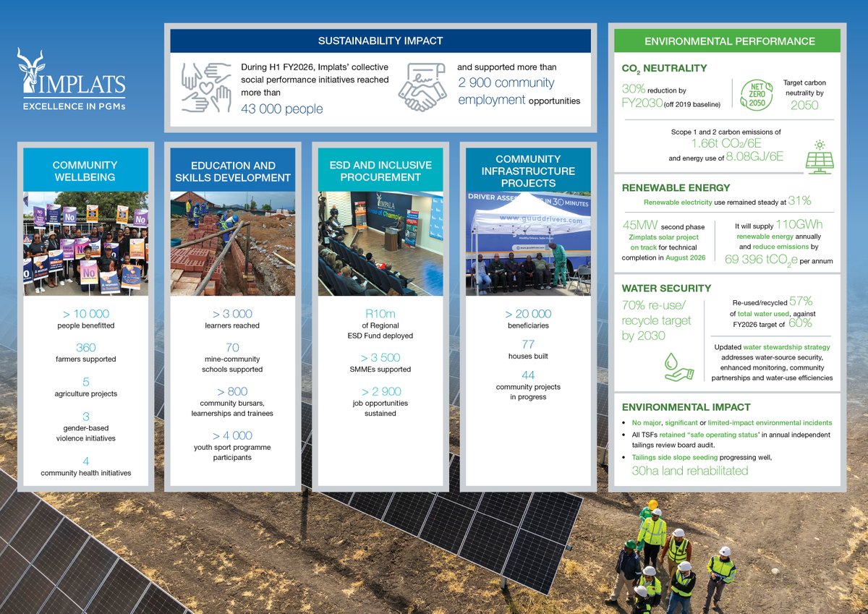Select the Education and Skills Development header

[233, 170]
